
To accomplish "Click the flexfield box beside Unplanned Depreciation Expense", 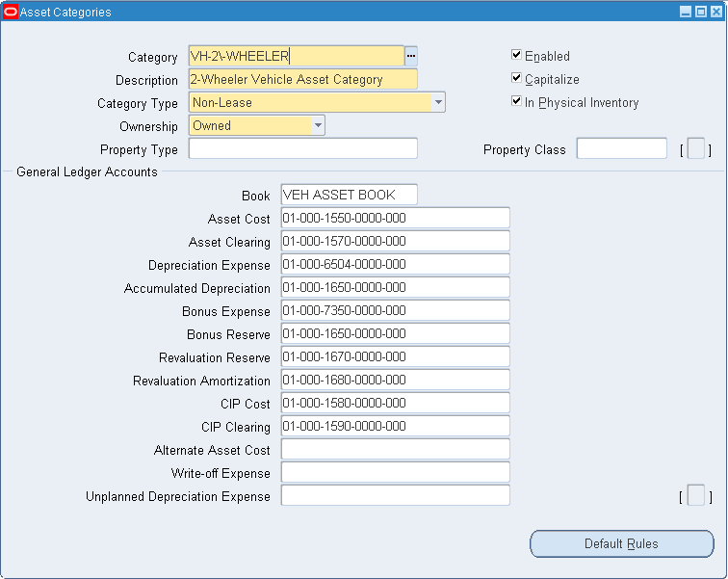I will point(695,496).
